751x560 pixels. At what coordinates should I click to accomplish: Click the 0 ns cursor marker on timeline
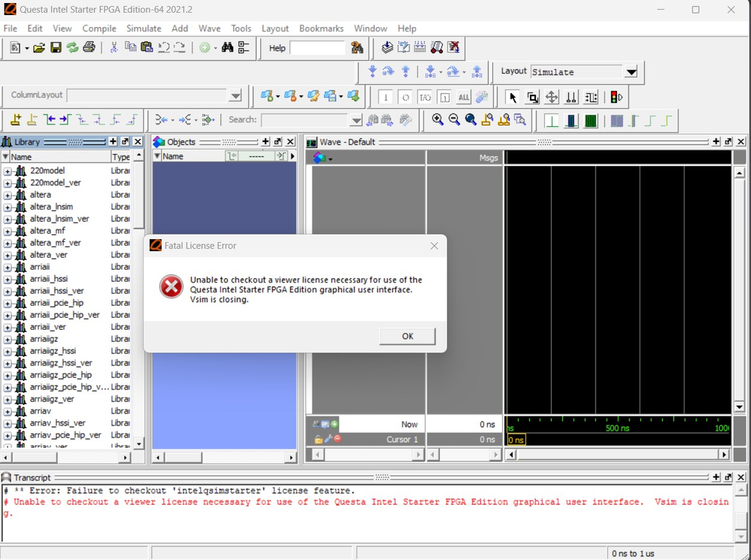[x=516, y=440]
